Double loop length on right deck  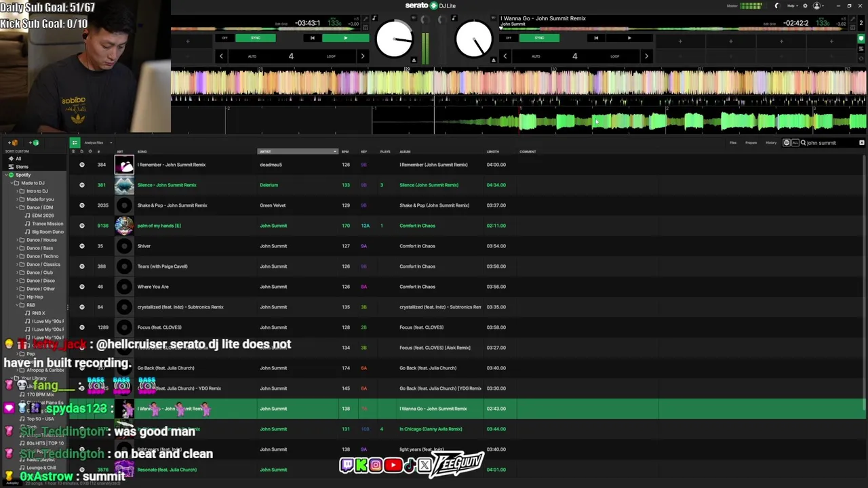tap(646, 56)
